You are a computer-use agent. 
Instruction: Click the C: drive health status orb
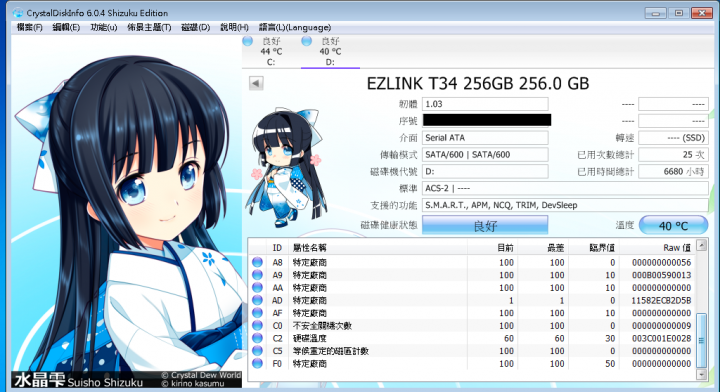248,41
